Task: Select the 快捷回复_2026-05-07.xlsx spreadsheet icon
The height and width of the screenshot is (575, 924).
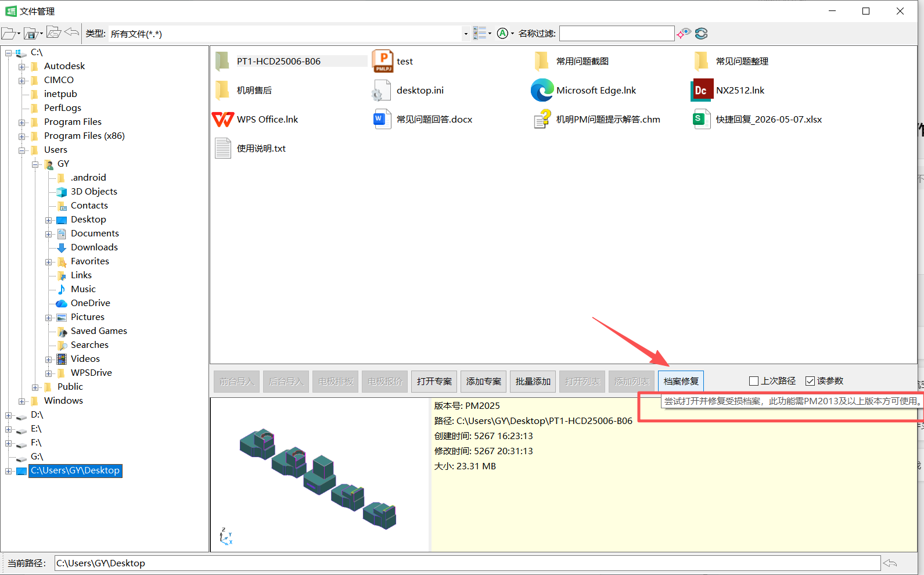Action: (701, 119)
